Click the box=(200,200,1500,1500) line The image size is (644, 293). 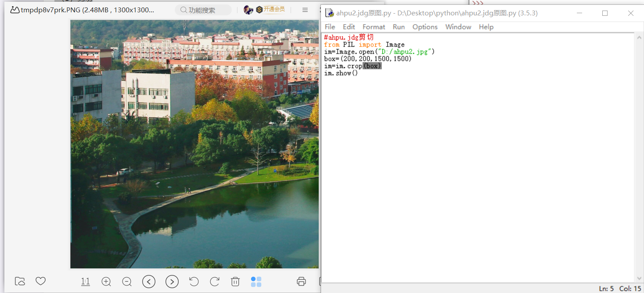click(x=368, y=59)
